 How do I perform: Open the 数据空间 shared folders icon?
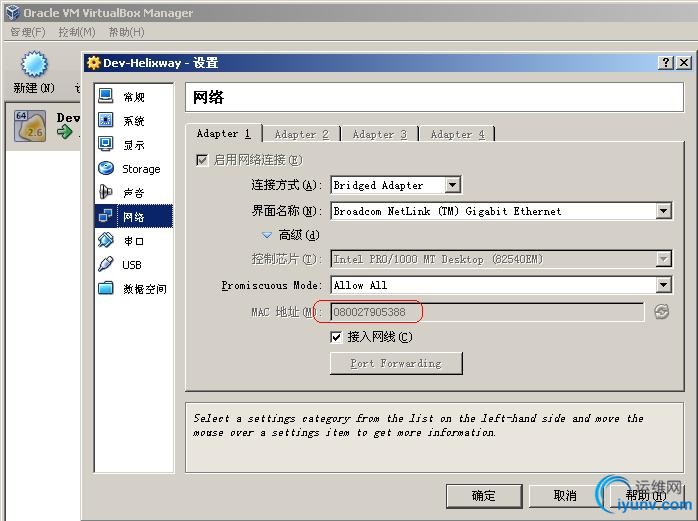(106, 288)
